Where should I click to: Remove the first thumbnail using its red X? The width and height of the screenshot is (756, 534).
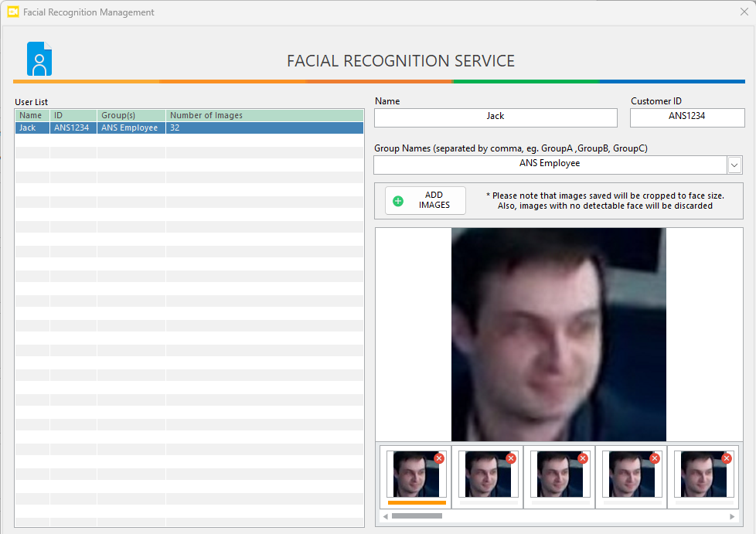click(439, 458)
